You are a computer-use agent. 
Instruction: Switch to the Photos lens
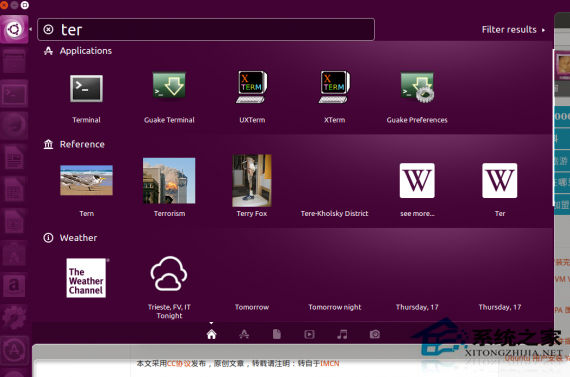[x=375, y=334]
